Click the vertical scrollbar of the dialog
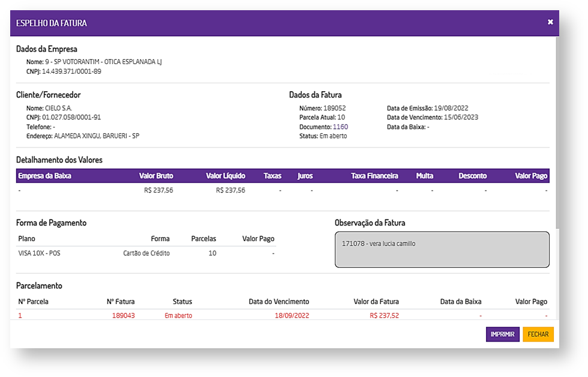 [556, 132]
